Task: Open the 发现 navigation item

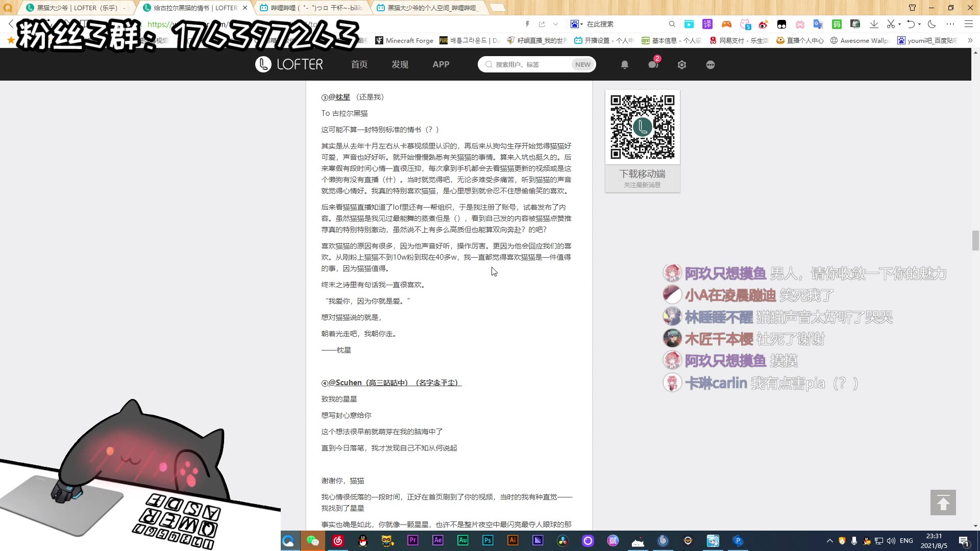Action: click(400, 64)
